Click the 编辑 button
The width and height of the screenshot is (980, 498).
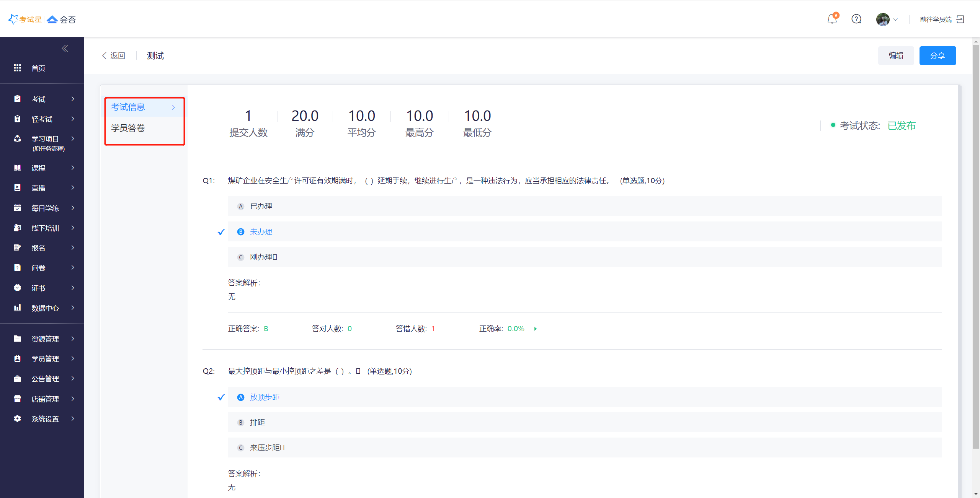(x=896, y=56)
